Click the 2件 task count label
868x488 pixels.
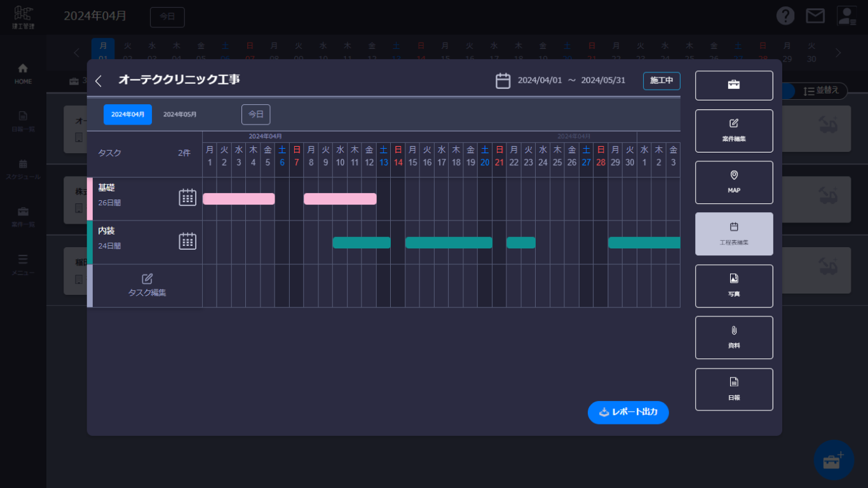pos(184,153)
